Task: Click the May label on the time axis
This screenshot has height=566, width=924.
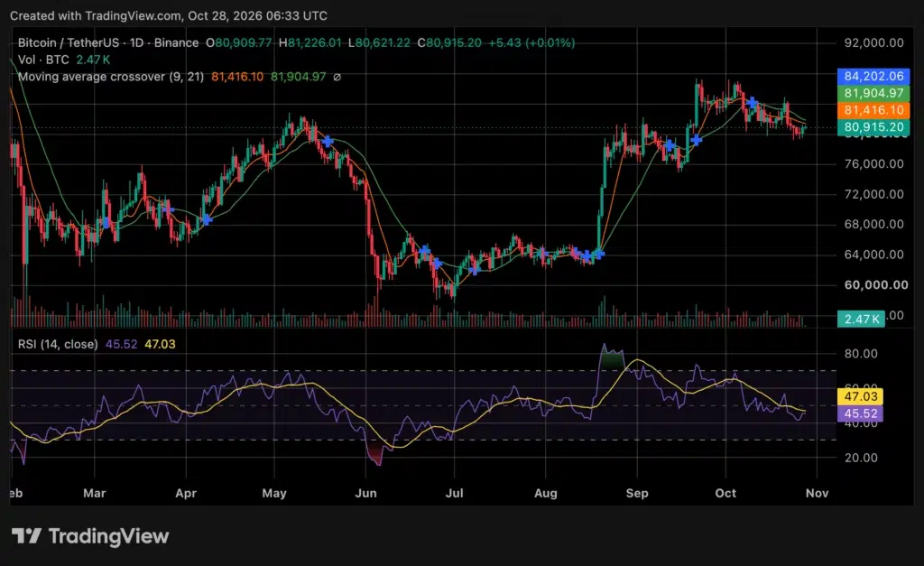Action: pyautogui.click(x=274, y=493)
